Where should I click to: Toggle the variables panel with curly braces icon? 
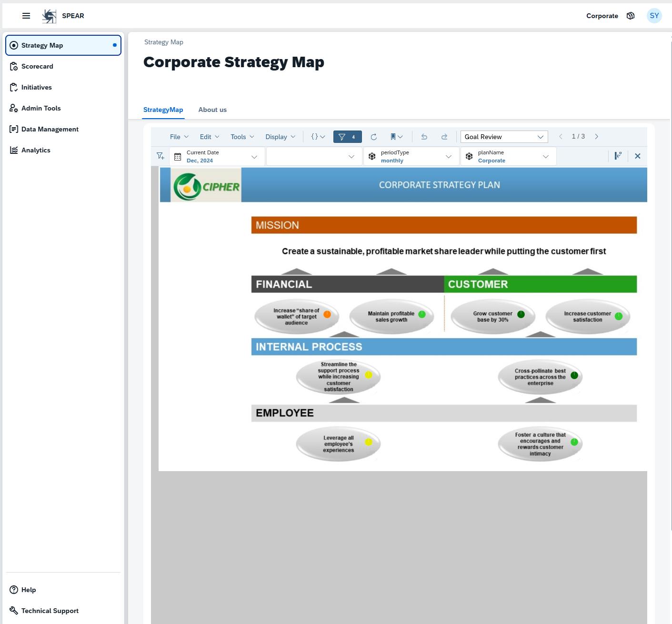pyautogui.click(x=317, y=137)
